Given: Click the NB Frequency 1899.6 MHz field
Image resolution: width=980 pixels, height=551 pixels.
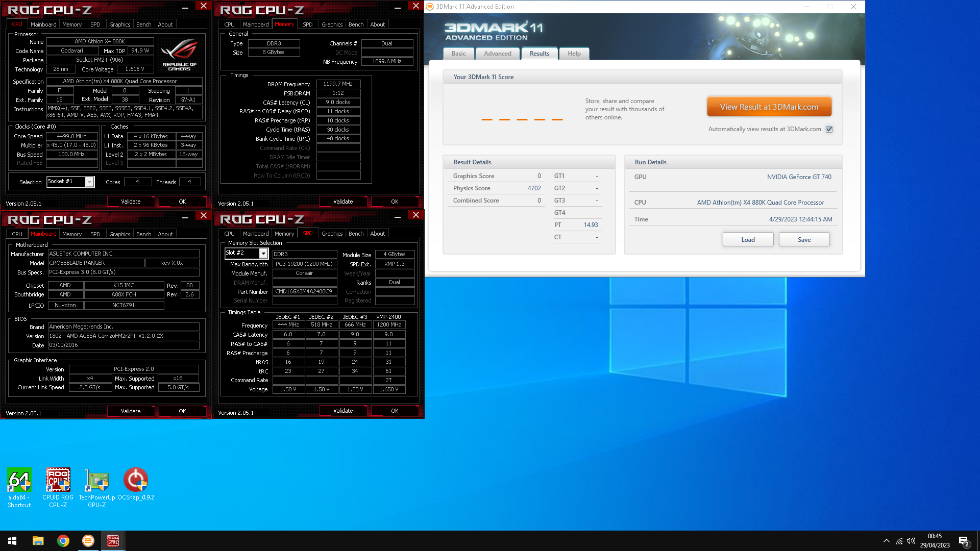Looking at the screenshot, I should (x=387, y=61).
